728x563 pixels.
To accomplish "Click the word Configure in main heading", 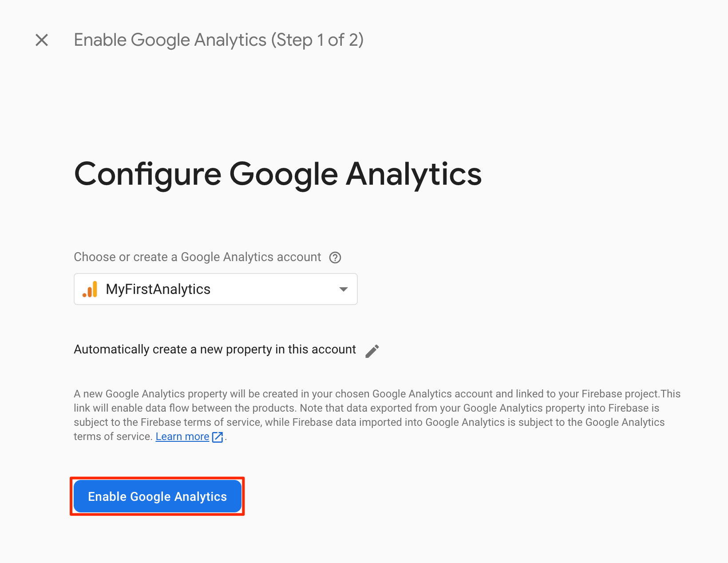I will pyautogui.click(x=147, y=174).
